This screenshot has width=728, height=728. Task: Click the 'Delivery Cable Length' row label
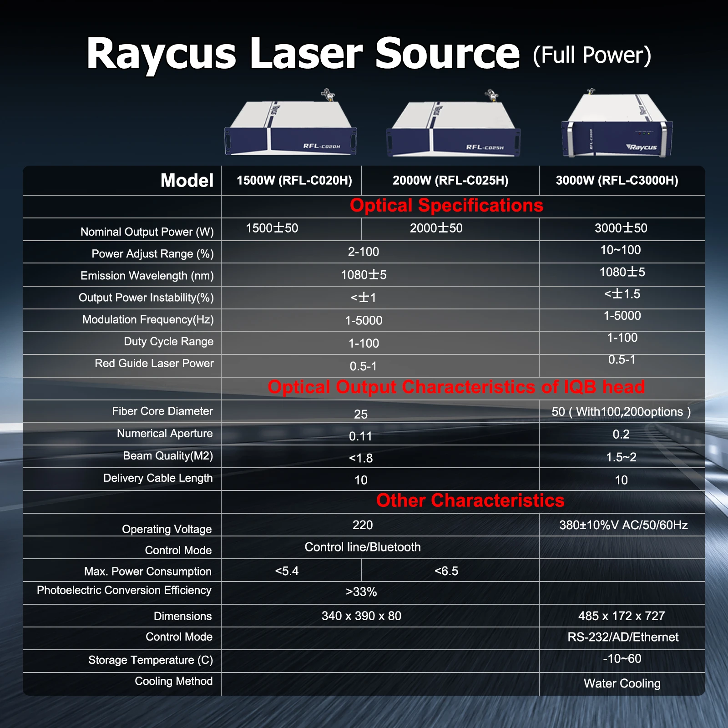158,478
